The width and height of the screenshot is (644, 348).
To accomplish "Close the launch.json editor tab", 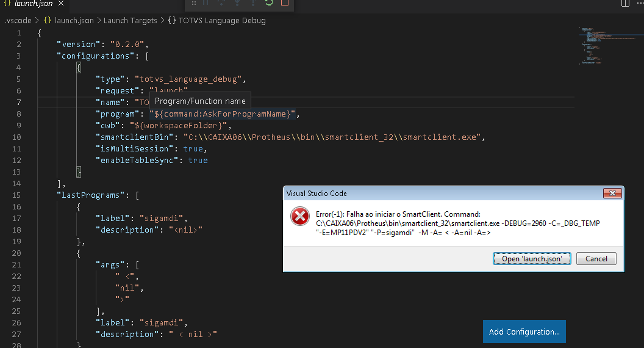I will [x=61, y=3].
